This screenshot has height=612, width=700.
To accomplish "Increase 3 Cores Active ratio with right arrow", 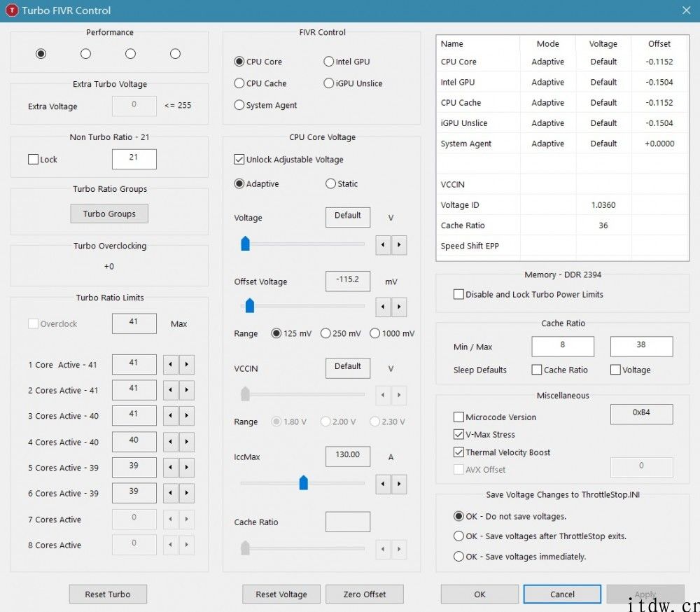I will [187, 415].
